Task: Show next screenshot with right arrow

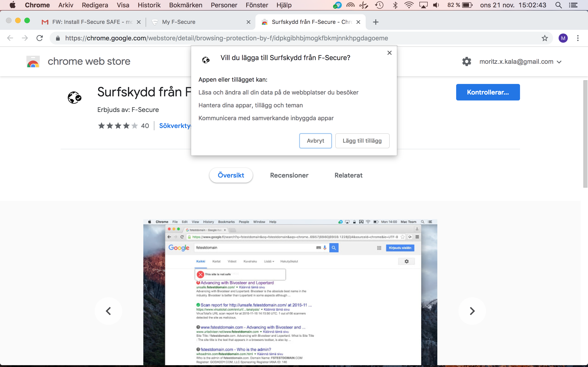Action: (x=472, y=311)
